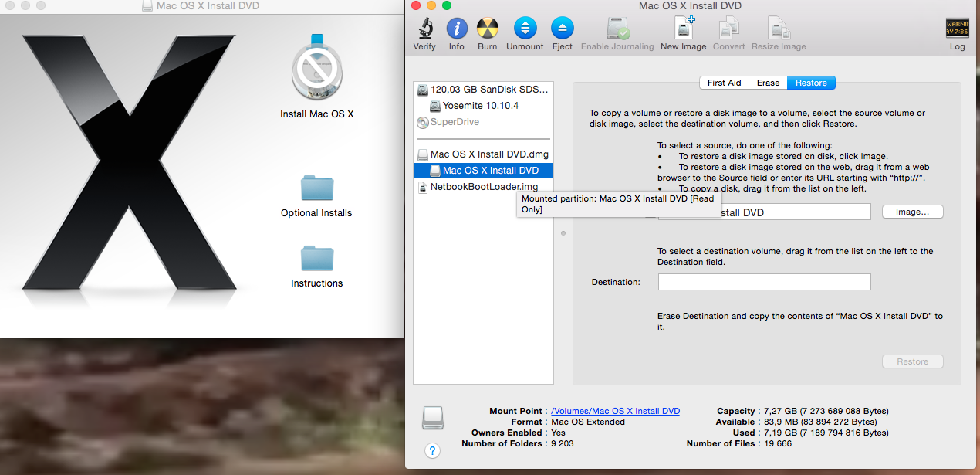Click the Convert toolbar icon

coord(728,29)
